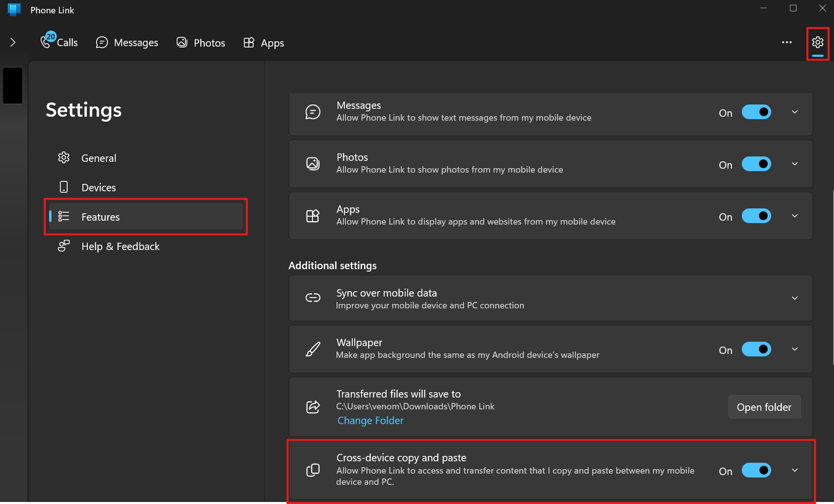The height and width of the screenshot is (504, 834).
Task: Expand the Photos settings row
Action: click(x=795, y=164)
